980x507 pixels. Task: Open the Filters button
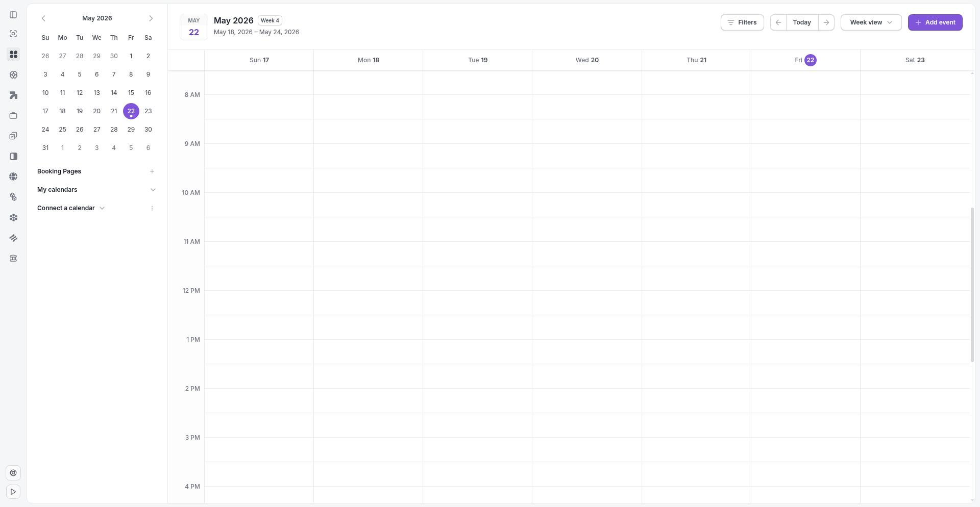742,22
